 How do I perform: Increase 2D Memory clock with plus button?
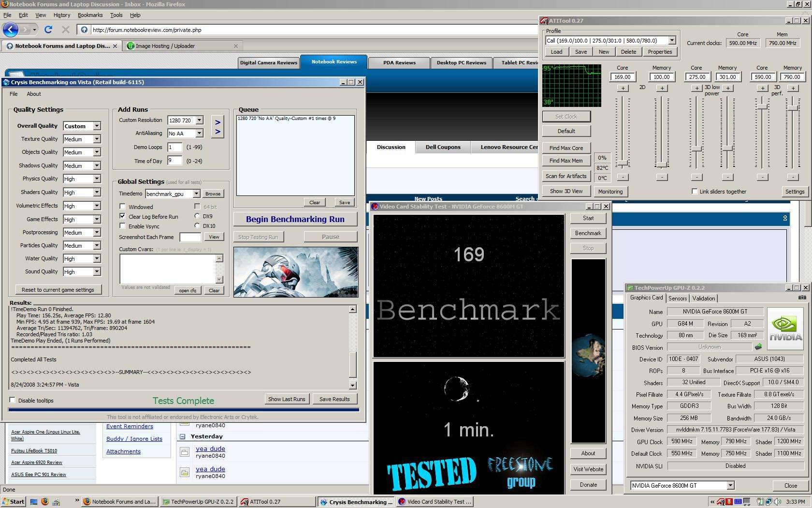click(x=662, y=88)
